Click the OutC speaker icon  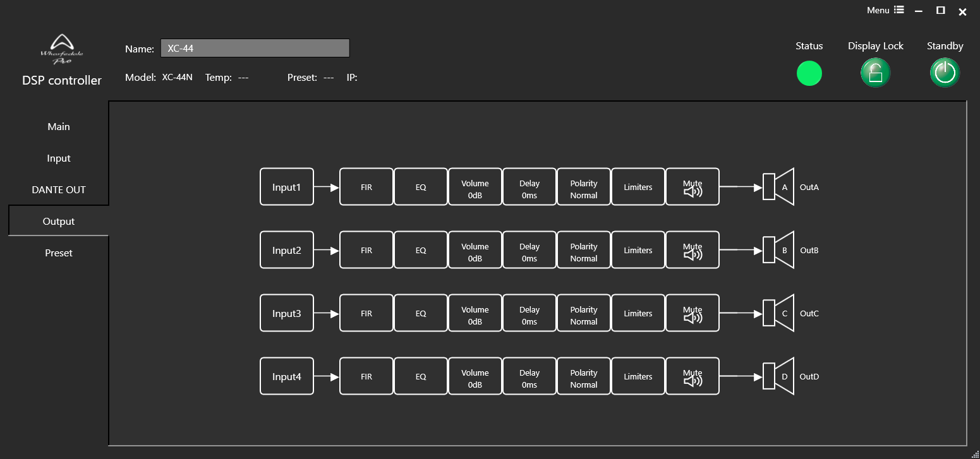(778, 313)
